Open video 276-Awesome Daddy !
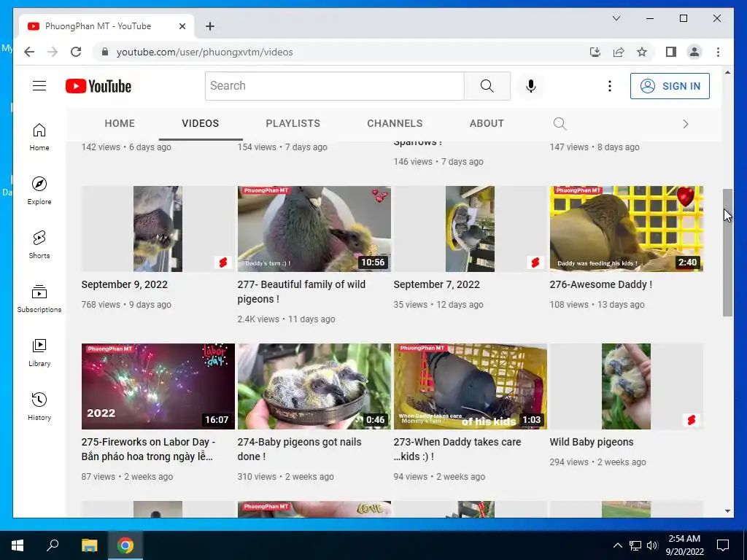This screenshot has height=560, width=747. tap(600, 284)
